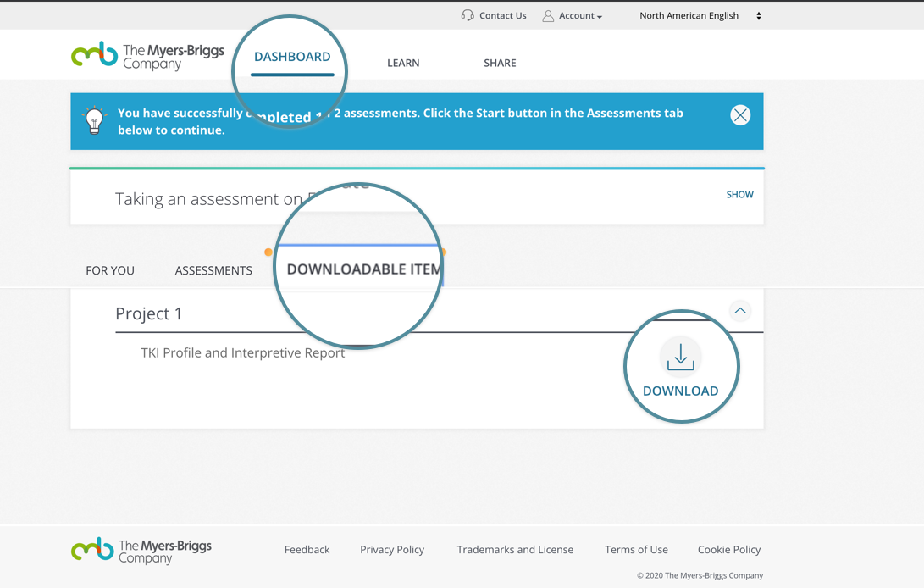Viewport: 924px width, 588px height.
Task: Click the Myers-Briggs logo in the header
Action: pos(147,55)
